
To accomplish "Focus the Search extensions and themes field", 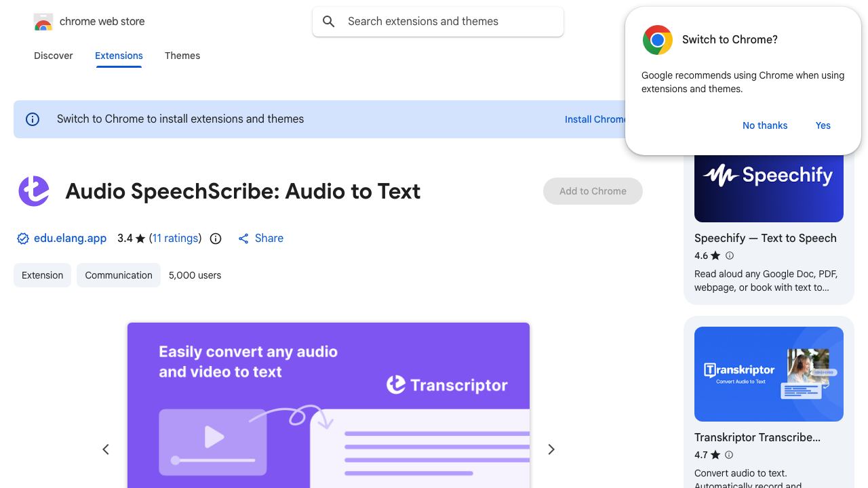I will 438,22.
